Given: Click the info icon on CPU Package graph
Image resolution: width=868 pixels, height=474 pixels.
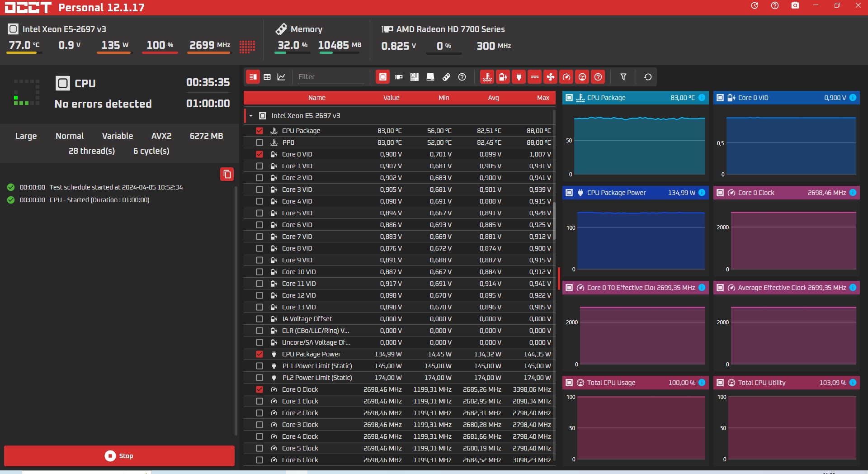Looking at the screenshot, I should [702, 98].
